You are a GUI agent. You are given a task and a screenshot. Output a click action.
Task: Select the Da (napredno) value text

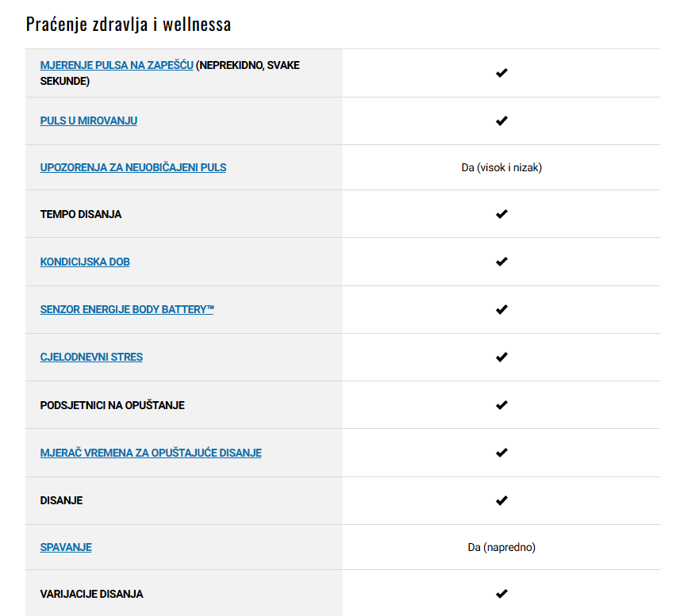(501, 548)
